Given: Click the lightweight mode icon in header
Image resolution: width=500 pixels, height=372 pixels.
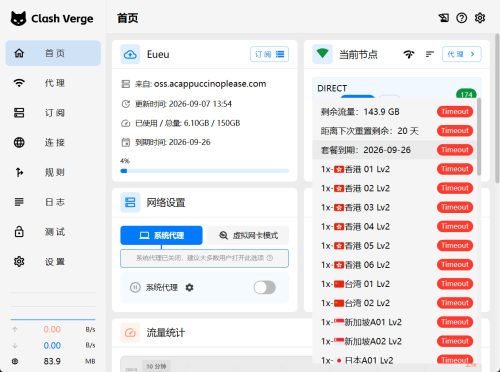Looking at the screenshot, I should pos(444,18).
